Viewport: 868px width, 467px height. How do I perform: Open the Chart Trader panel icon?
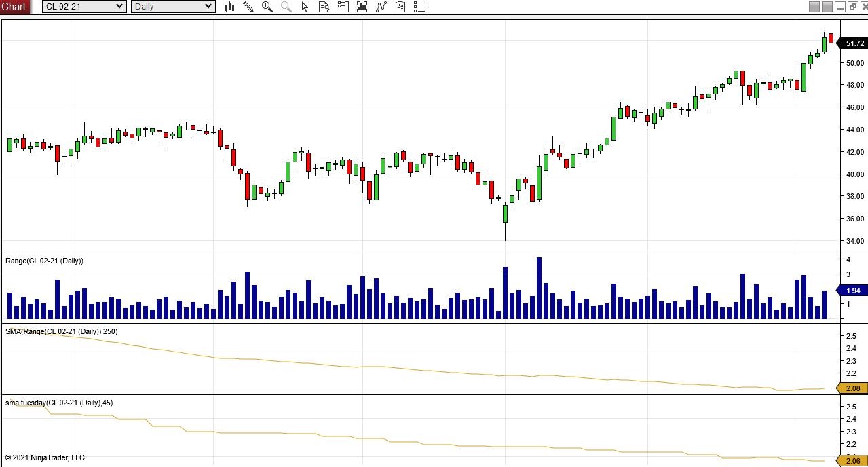pos(343,7)
